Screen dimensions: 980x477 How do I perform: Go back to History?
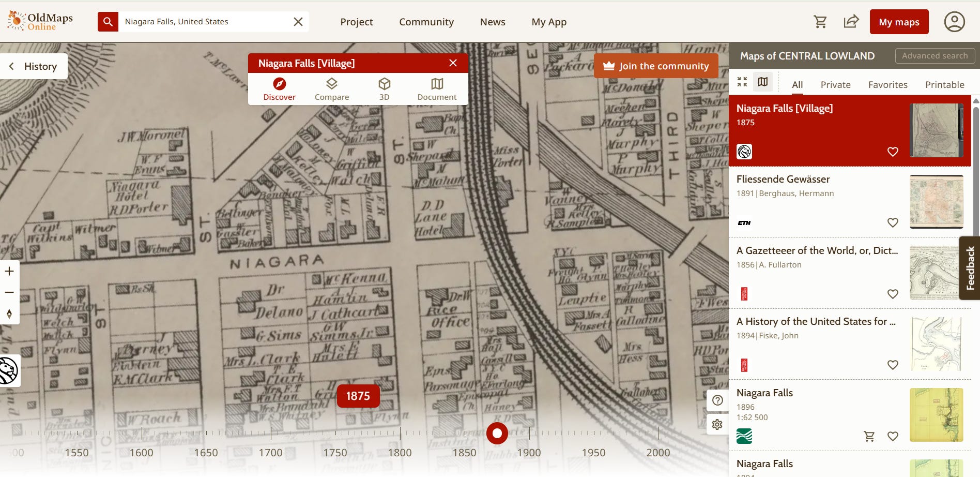[x=34, y=66]
